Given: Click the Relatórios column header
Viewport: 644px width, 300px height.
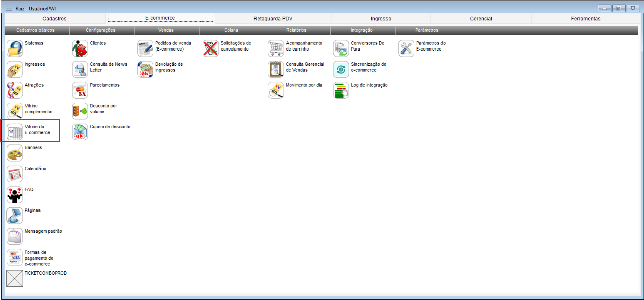Looking at the screenshot, I should pyautogui.click(x=296, y=30).
